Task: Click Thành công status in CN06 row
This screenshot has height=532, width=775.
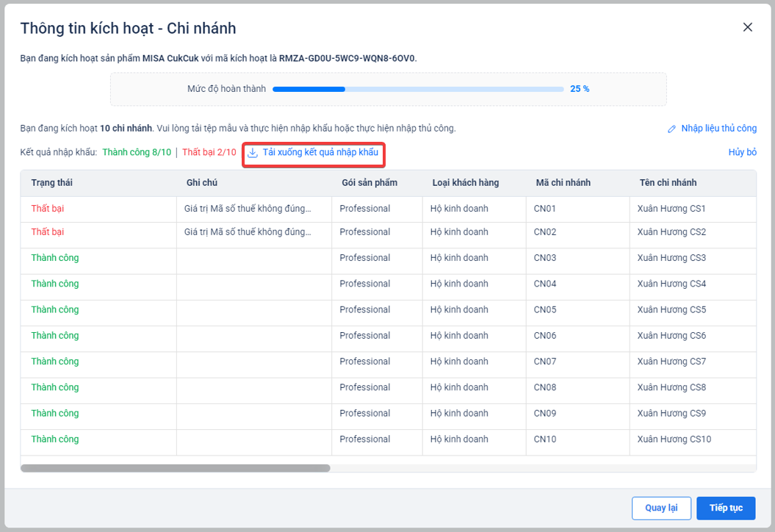Action: click(55, 336)
